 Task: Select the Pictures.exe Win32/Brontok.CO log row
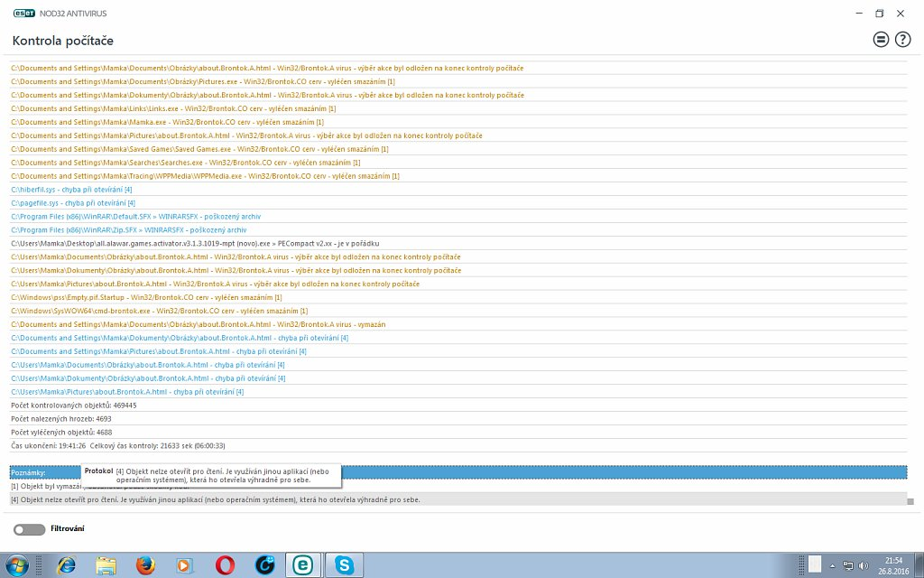click(x=458, y=81)
